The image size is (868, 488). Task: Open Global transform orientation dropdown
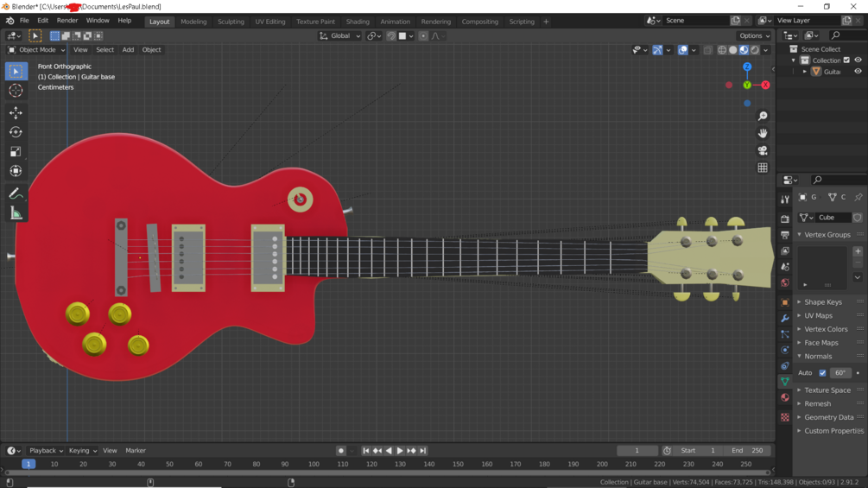(340, 36)
